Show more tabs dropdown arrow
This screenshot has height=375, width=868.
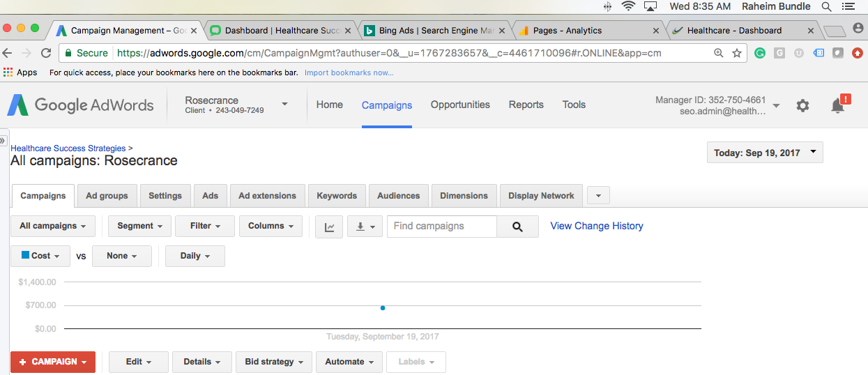tap(598, 196)
